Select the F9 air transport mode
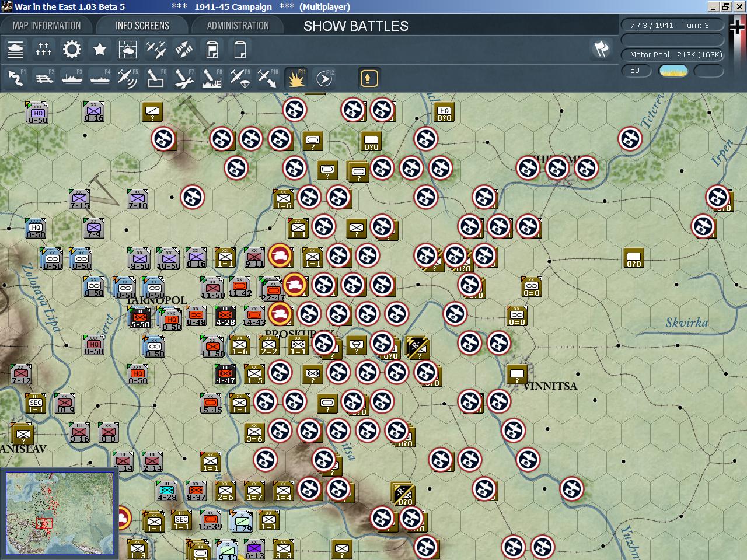 point(240,78)
